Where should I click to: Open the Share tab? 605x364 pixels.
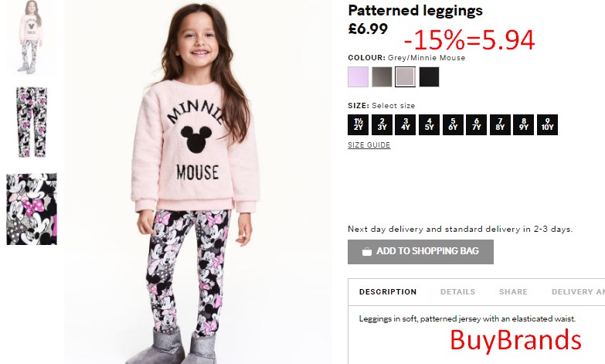click(x=513, y=292)
